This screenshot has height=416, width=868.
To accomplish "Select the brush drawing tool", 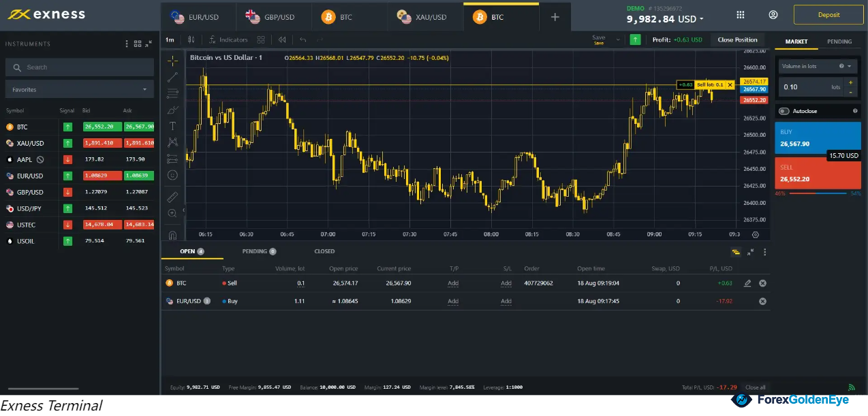I will (172, 110).
